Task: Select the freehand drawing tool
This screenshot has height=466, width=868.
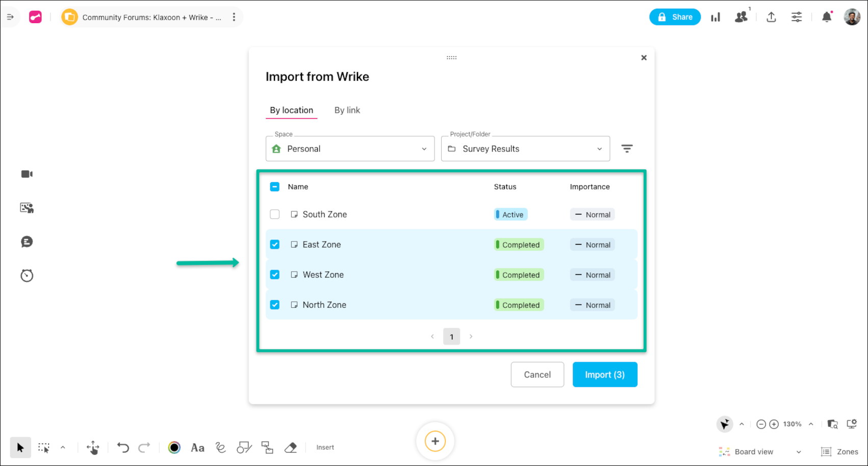Action: pyautogui.click(x=220, y=447)
